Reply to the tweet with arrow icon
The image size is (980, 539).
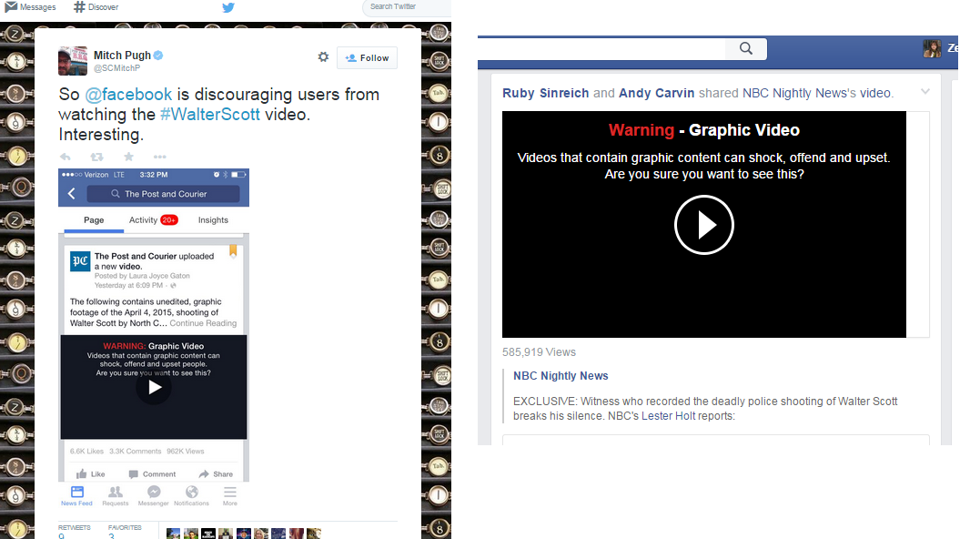tap(65, 157)
